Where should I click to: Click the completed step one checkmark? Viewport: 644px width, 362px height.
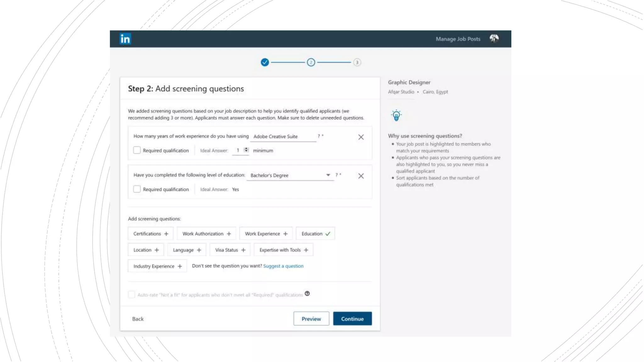[265, 62]
